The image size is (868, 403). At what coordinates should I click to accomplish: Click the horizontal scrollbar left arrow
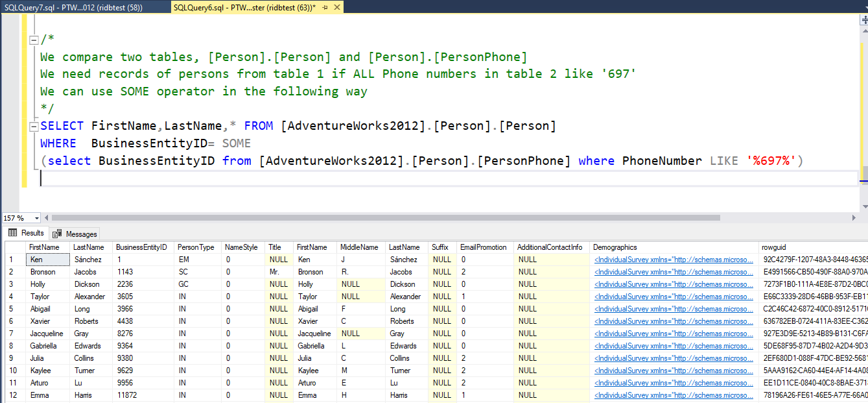(x=47, y=218)
